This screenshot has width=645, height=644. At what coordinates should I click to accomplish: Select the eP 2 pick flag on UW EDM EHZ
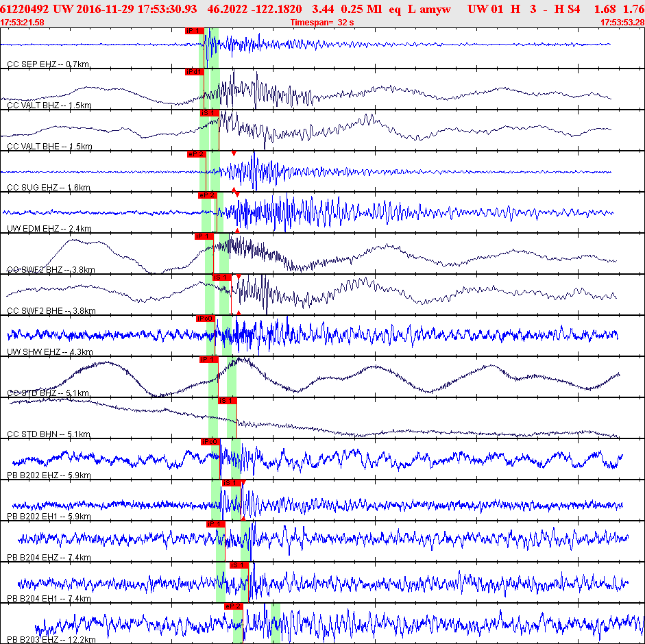[x=207, y=195]
